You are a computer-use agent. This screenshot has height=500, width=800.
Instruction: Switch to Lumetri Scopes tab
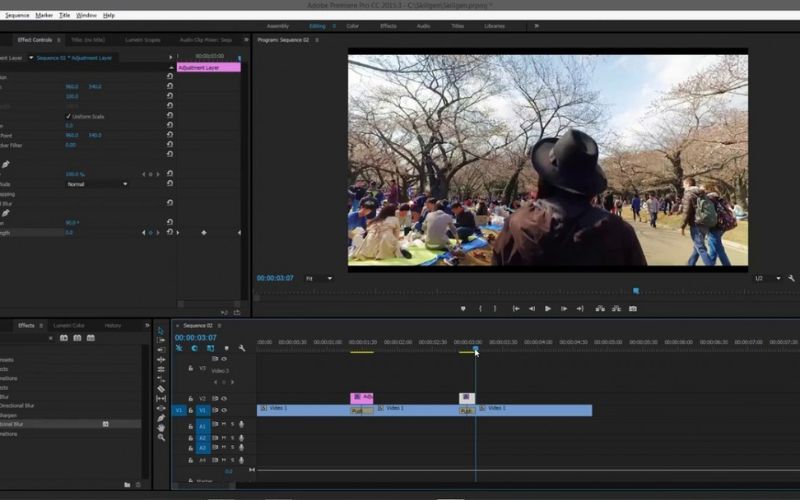coord(143,40)
